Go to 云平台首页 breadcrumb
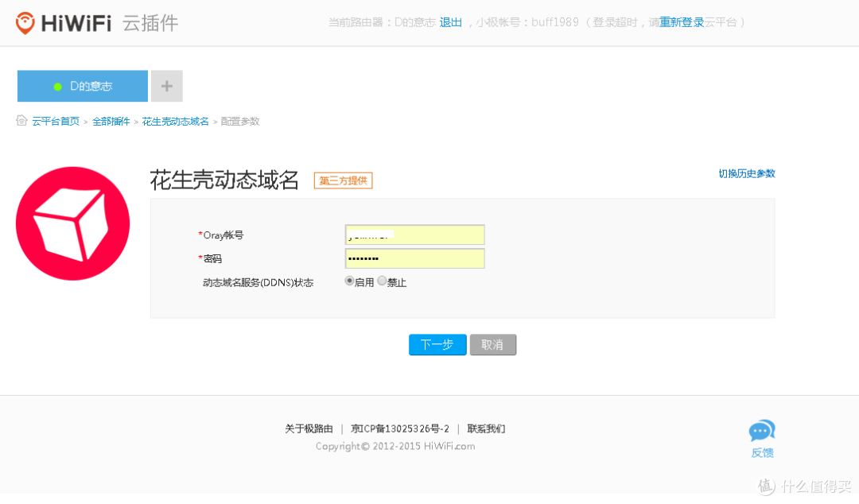 point(56,122)
